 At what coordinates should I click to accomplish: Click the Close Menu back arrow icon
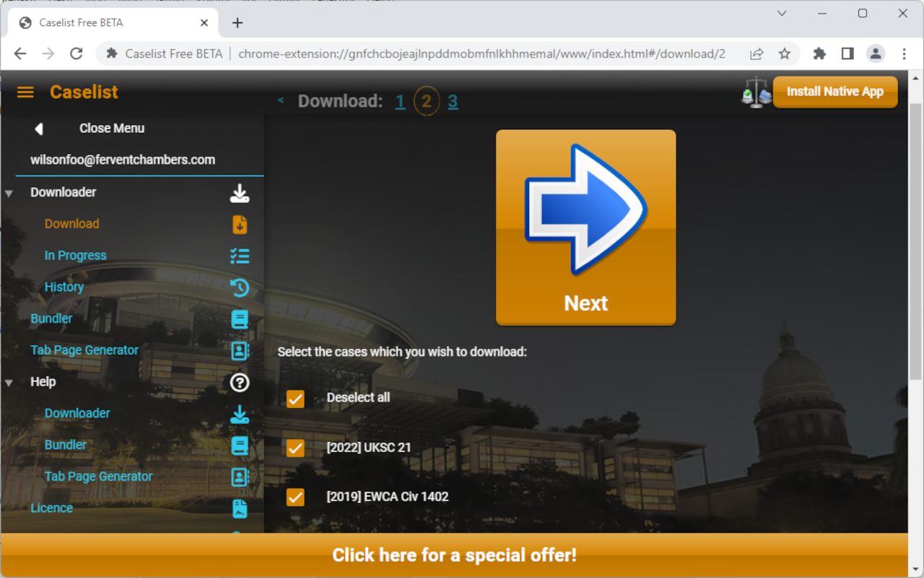coord(39,129)
